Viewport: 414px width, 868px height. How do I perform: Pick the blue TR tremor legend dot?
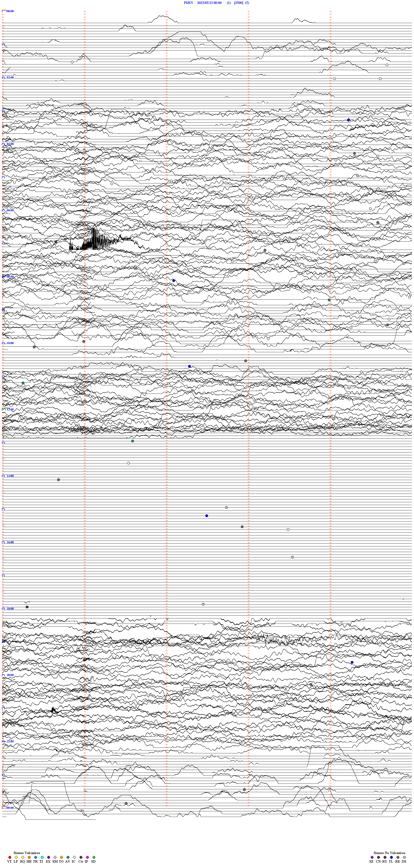click(36, 857)
